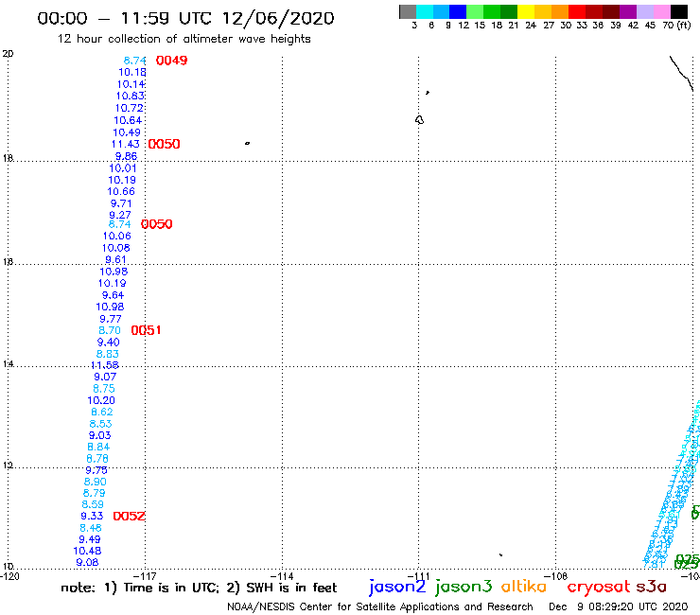This screenshot has width=700, height=615.
Task: Select the "9.71" wave height reading
Action: 121,203
